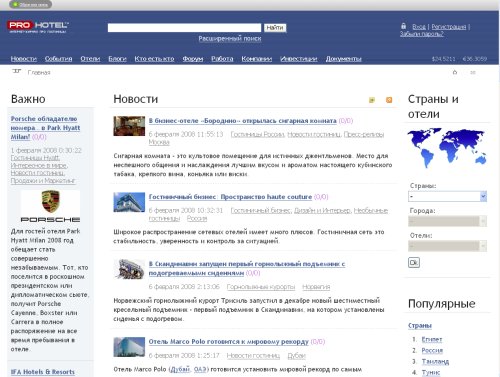500x377 pixels.
Task: Click the yellow icon beside the Новости heading
Action: click(372, 100)
